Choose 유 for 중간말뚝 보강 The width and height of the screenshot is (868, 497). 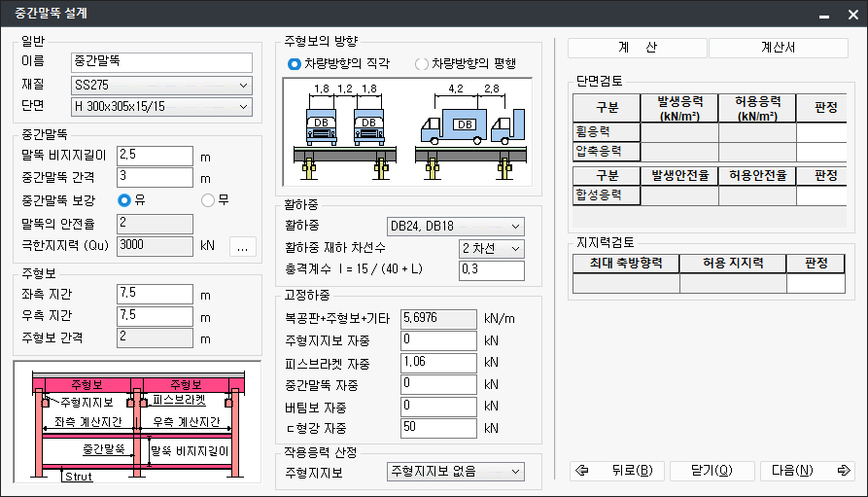[x=123, y=200]
